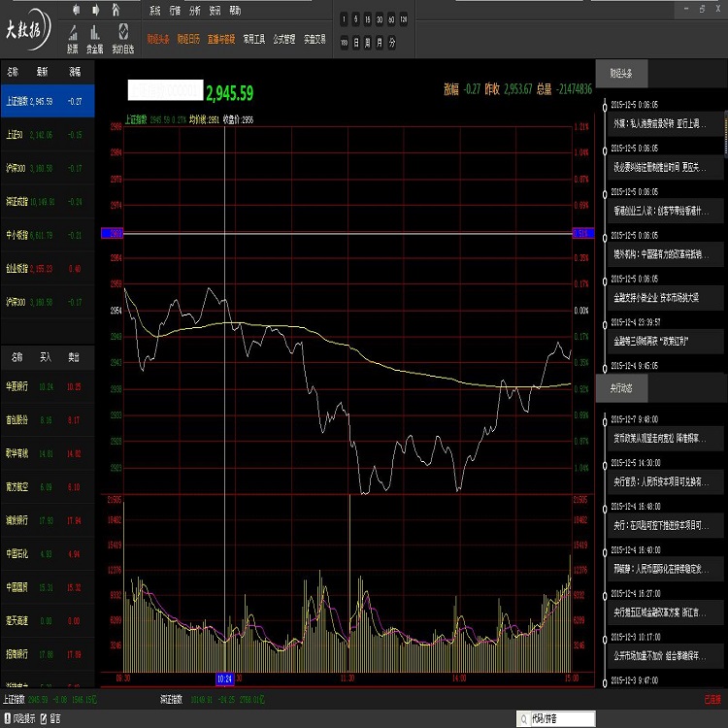Switch to 分 intraday time-share view
Viewport: 728px width, 728px height.
392,43
